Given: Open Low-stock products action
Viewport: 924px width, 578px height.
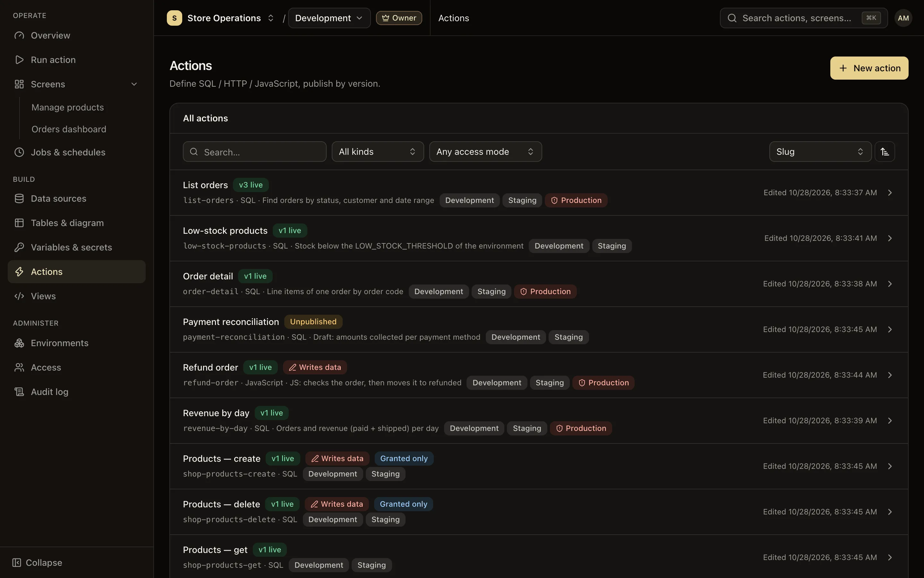Looking at the screenshot, I should click(539, 238).
